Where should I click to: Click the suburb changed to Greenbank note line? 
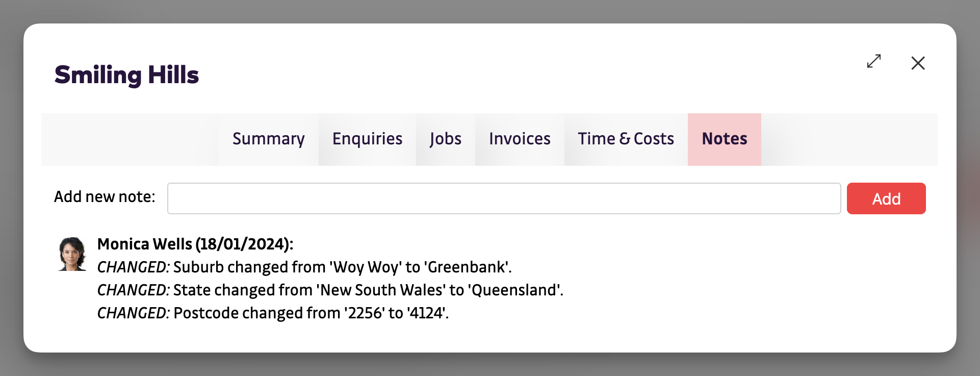[304, 267]
